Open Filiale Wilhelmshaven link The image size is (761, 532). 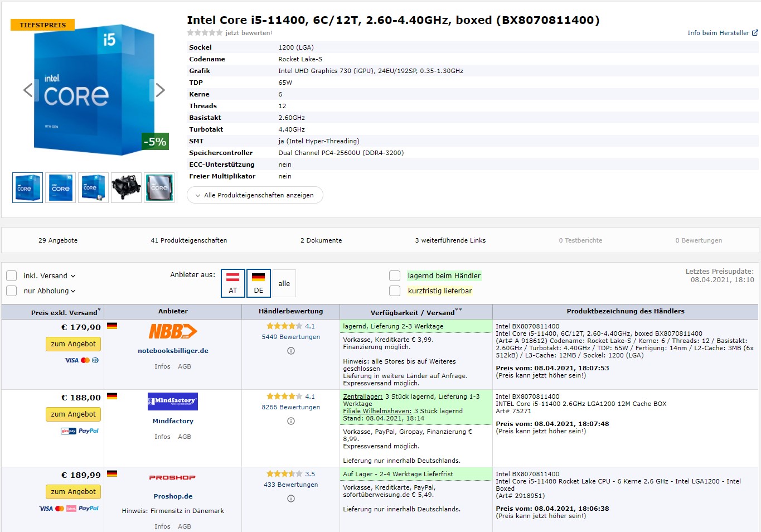377,411
